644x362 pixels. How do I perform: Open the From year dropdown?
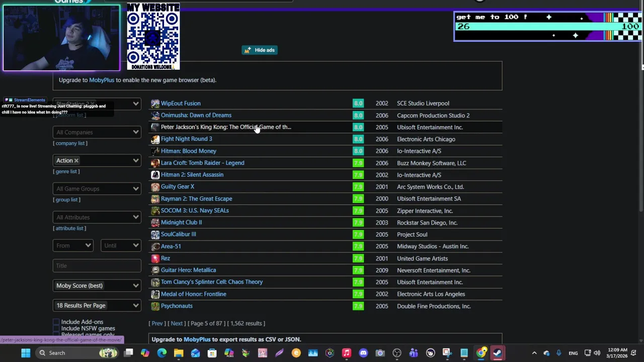click(73, 245)
